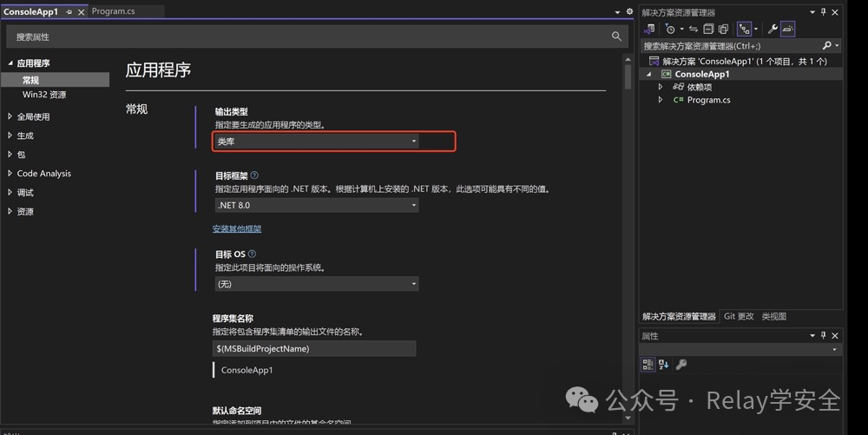Screen dimensions: 868x435
Task: Click the 程序集名称 $(MSBuildProjectName) input field
Action: point(314,349)
